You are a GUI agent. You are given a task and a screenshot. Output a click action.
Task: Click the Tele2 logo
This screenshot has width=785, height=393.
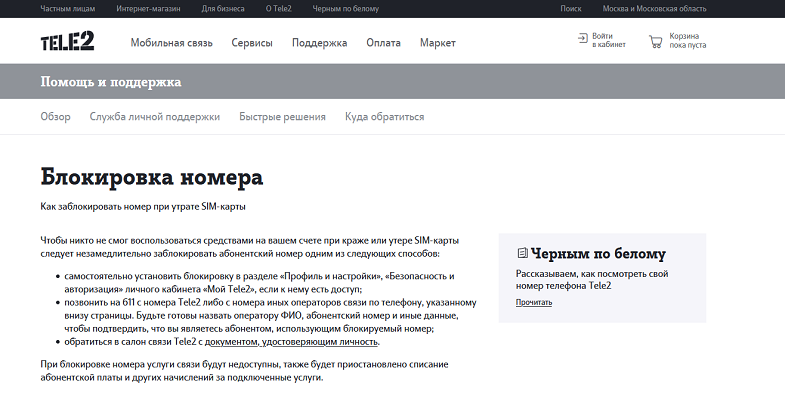[67, 41]
